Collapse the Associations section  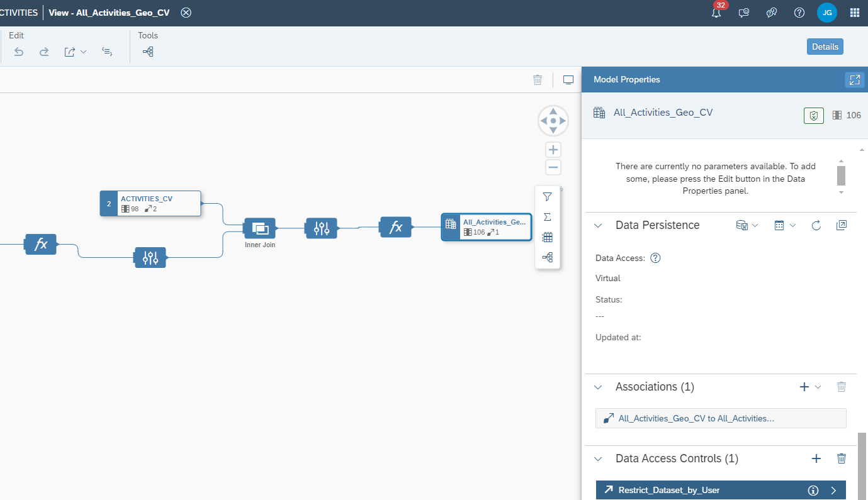pyautogui.click(x=597, y=387)
